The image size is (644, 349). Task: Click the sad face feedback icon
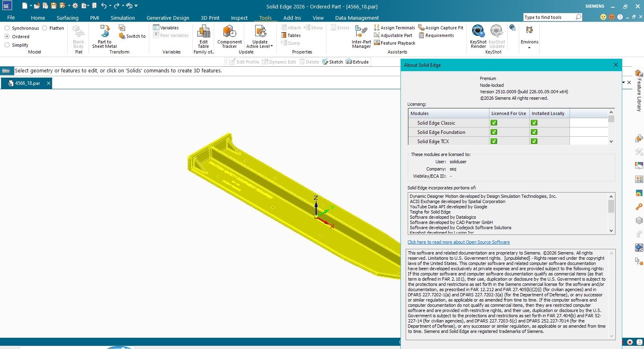pyautogui.click(x=612, y=17)
